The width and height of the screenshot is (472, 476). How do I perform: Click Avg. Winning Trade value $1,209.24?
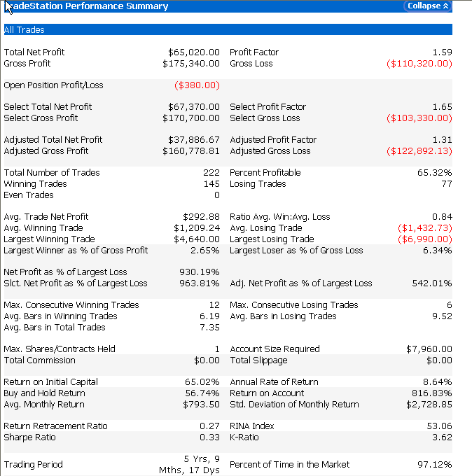pyautogui.click(x=197, y=228)
